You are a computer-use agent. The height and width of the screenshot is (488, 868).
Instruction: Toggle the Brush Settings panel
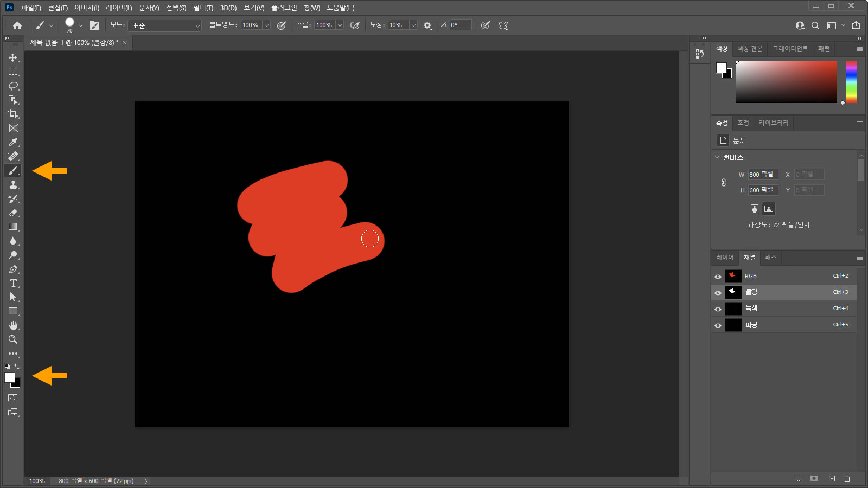[x=94, y=25]
